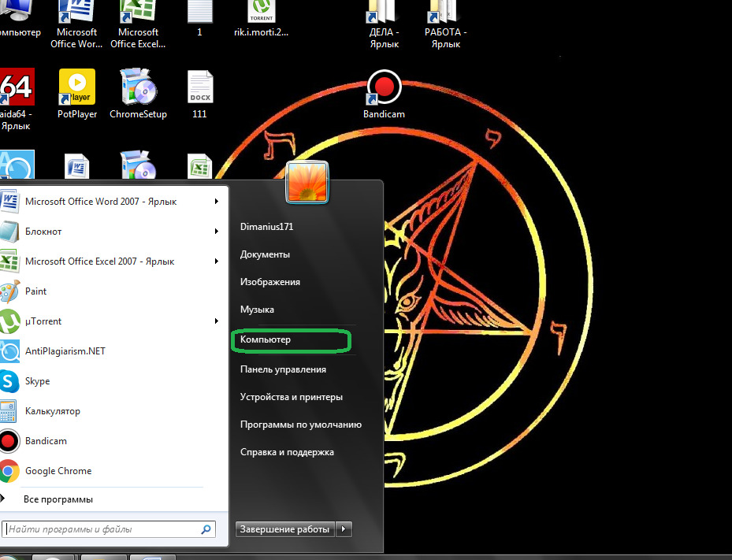
Task: Open Компьютер in the Start menu
Action: [266, 339]
